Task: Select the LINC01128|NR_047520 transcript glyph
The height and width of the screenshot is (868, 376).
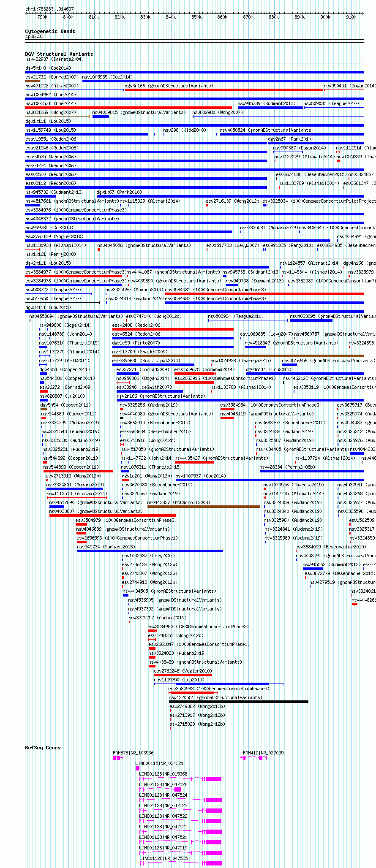Action: [180, 842]
